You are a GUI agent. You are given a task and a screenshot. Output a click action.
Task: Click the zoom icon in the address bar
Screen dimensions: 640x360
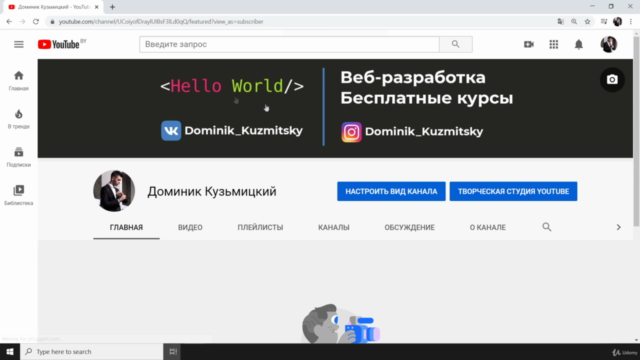coord(574,22)
